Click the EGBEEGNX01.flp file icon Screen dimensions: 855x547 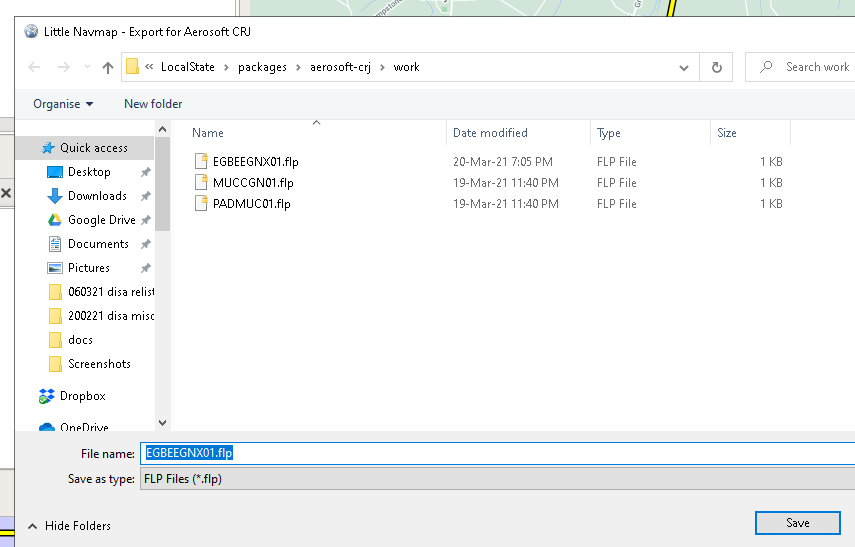point(202,162)
